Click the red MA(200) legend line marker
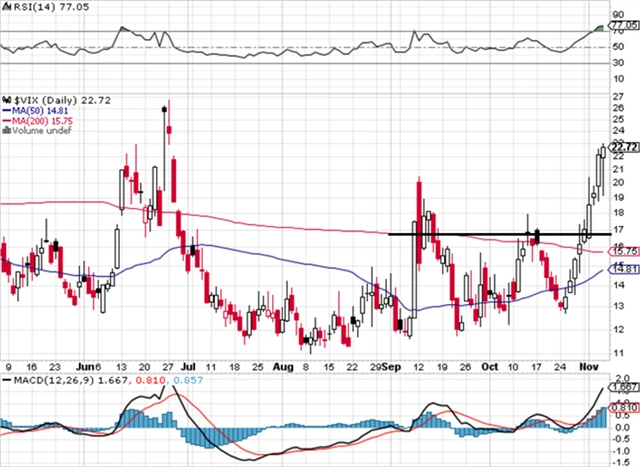Image resolution: width=640 pixels, height=467 pixels. (6, 120)
